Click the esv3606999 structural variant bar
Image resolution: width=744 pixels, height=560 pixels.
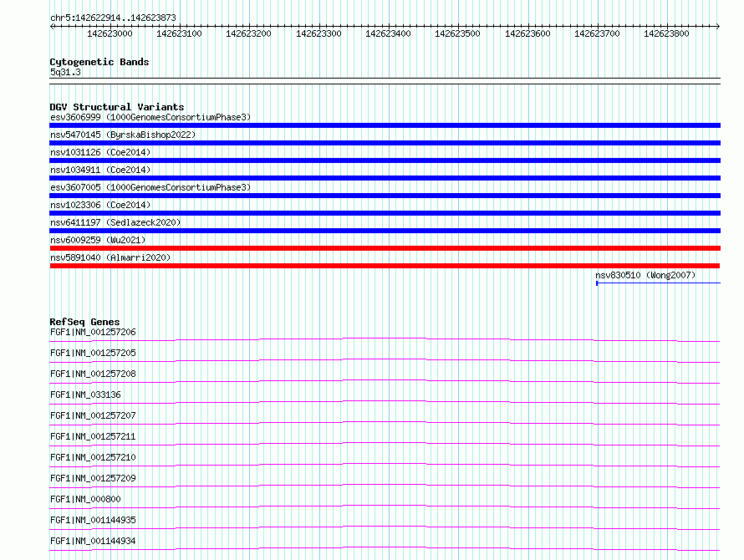tap(385, 125)
